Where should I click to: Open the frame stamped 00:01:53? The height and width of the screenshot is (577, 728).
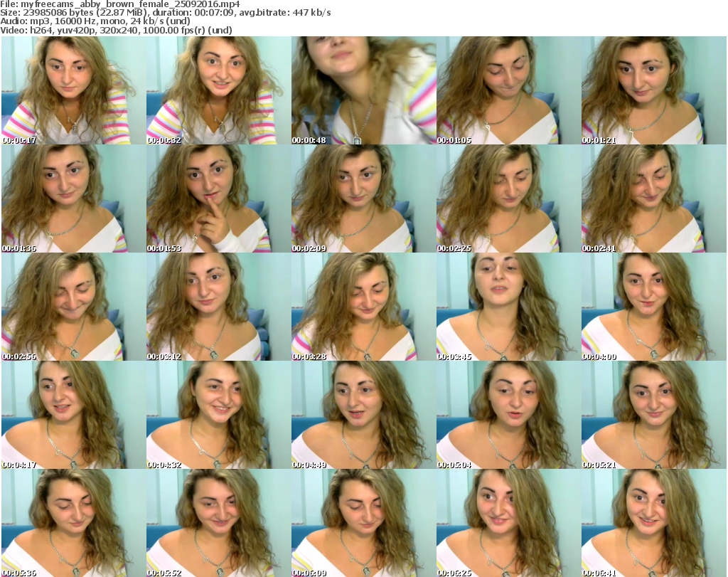[x=219, y=198]
